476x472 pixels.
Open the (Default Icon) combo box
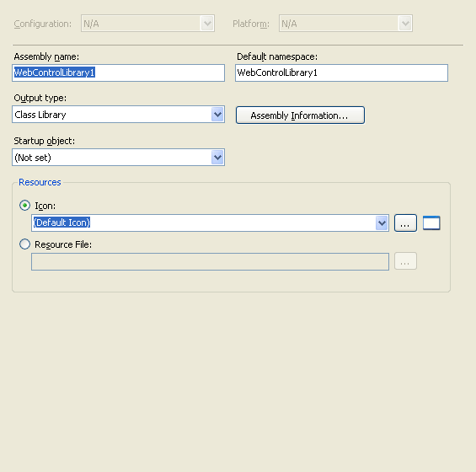click(x=210, y=223)
